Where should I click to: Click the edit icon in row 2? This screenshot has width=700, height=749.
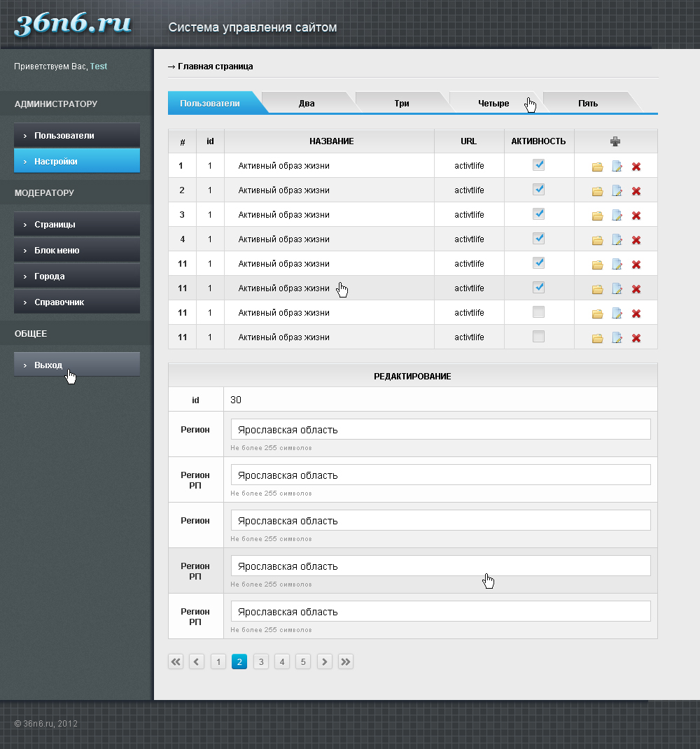click(617, 190)
